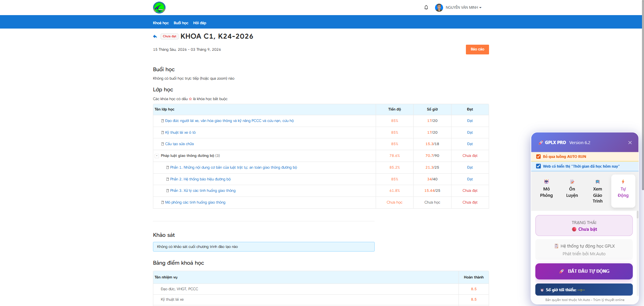Screen dimensions: 644x306
Task: Open Mô phỏng các tình huống giao thông link
Action: click(195, 203)
